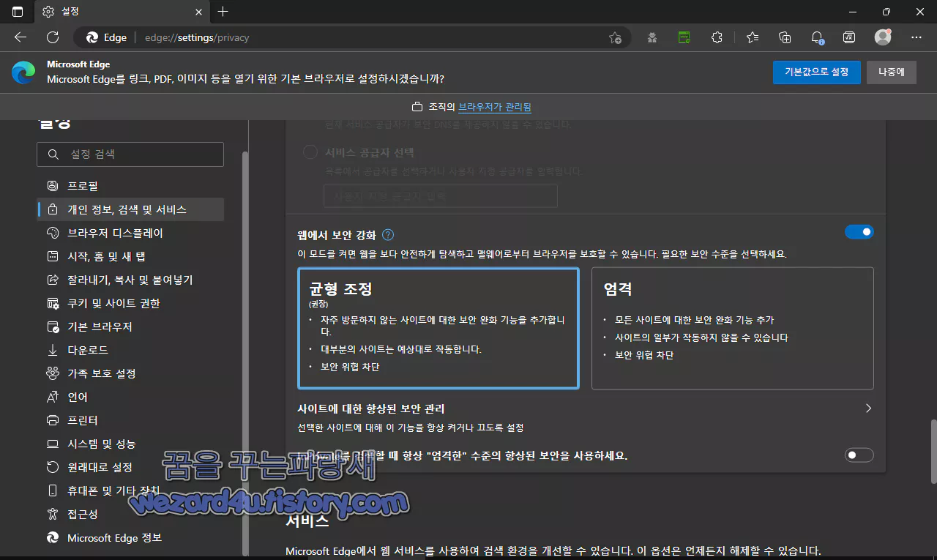Click the main page vertical scrollbar thumb
937x560 pixels.
(933, 451)
